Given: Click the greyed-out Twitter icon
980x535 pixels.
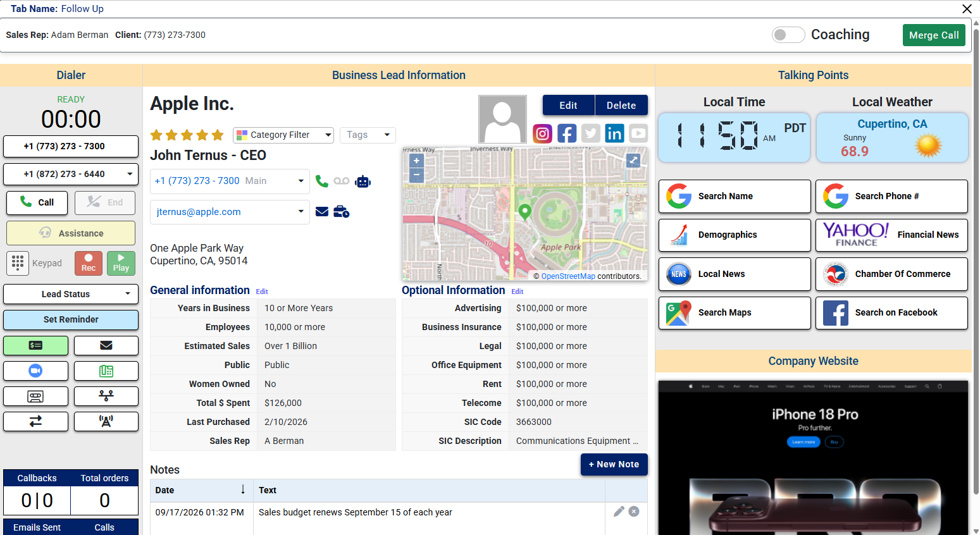Looking at the screenshot, I should pyautogui.click(x=590, y=133).
